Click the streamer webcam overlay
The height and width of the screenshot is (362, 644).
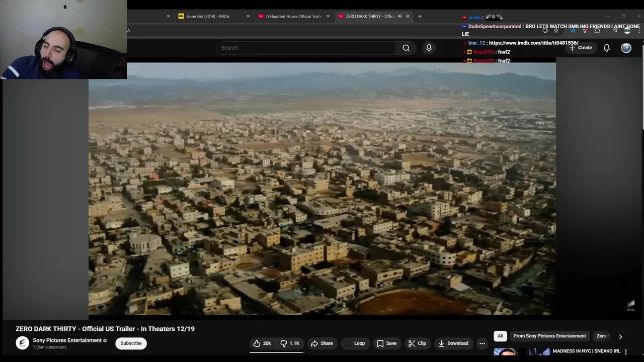63,40
